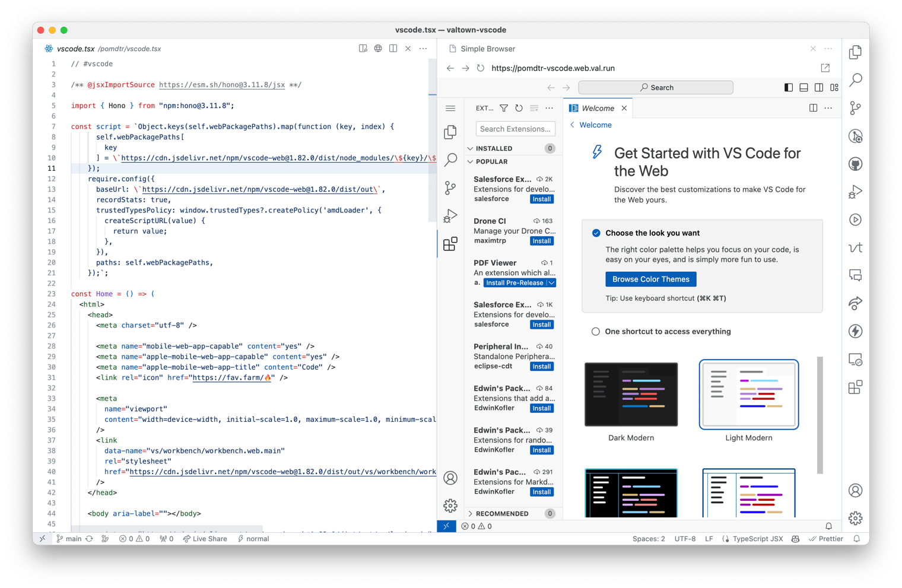
Task: Focus the Search Extensions input field
Action: point(515,129)
